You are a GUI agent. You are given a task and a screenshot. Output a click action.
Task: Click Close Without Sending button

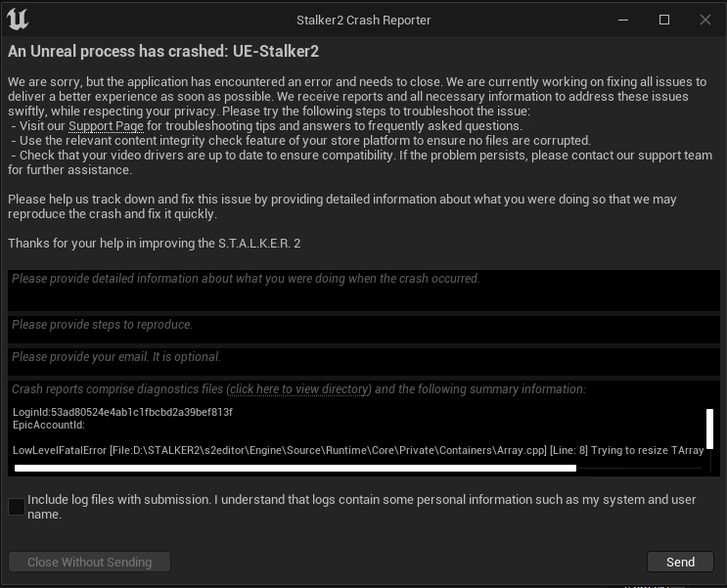(89, 562)
